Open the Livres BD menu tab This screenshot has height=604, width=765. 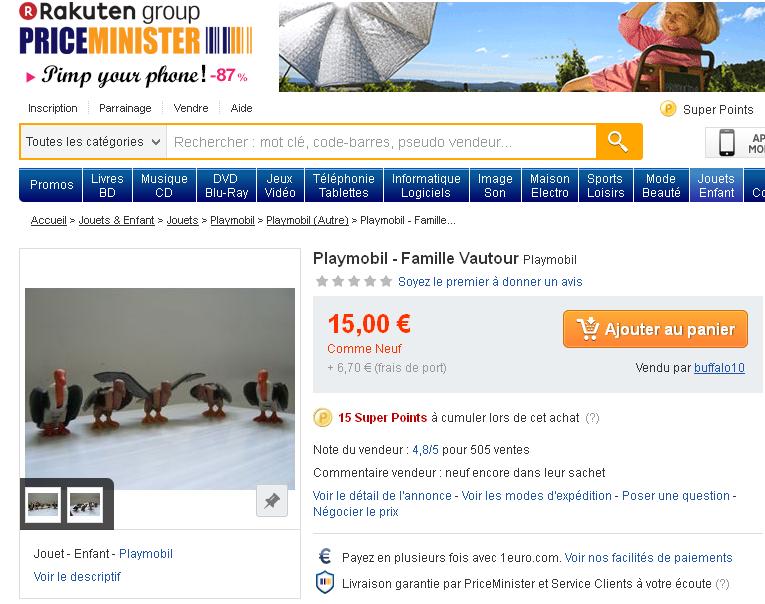[107, 185]
